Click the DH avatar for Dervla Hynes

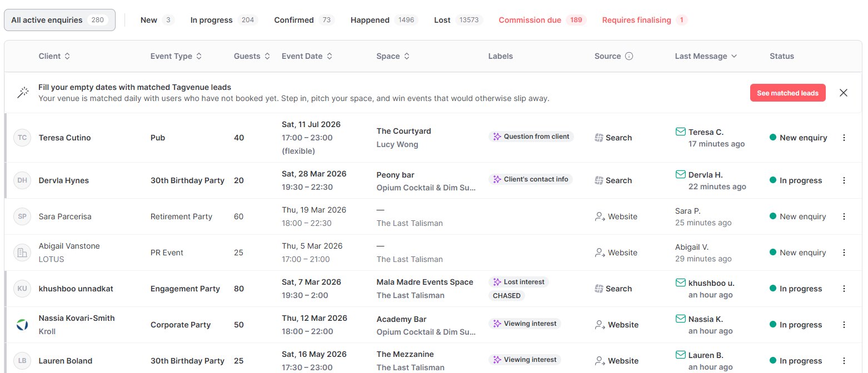coord(22,180)
